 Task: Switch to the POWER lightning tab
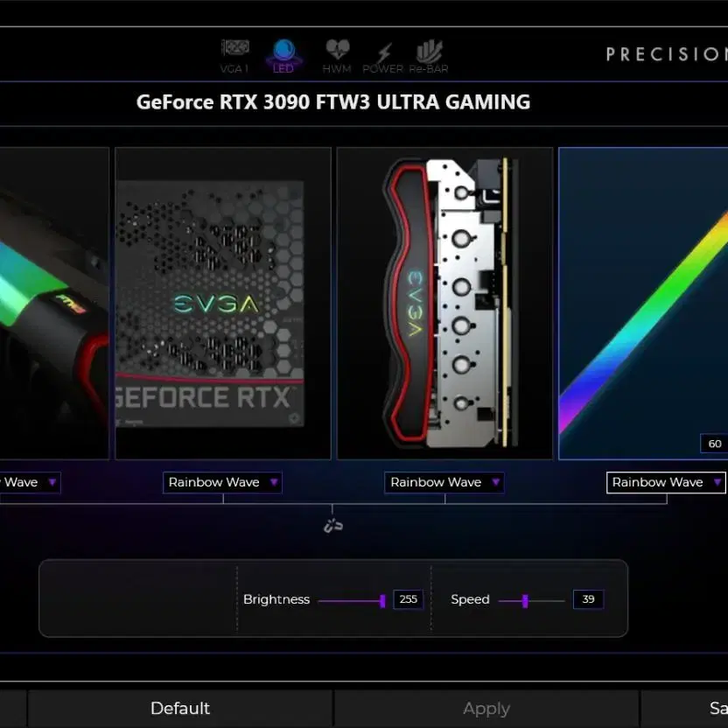[383, 58]
